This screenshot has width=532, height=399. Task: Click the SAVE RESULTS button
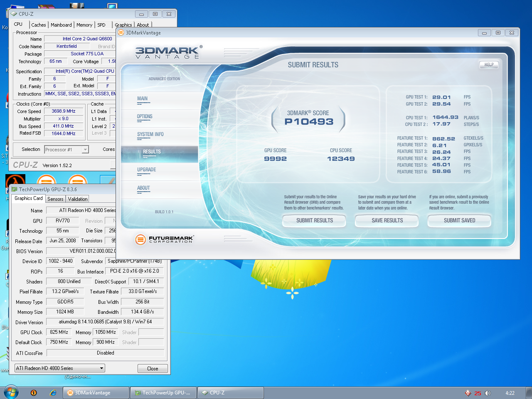387,221
